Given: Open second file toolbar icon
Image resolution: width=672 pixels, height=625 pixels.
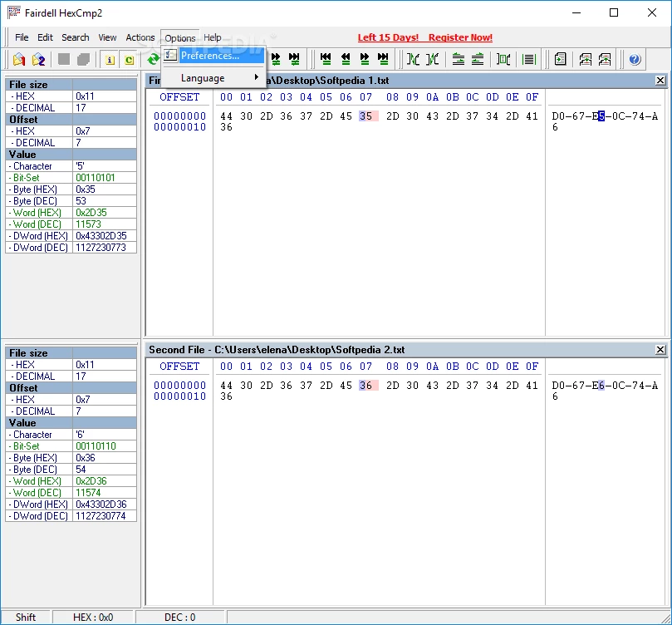Looking at the screenshot, I should tap(38, 59).
